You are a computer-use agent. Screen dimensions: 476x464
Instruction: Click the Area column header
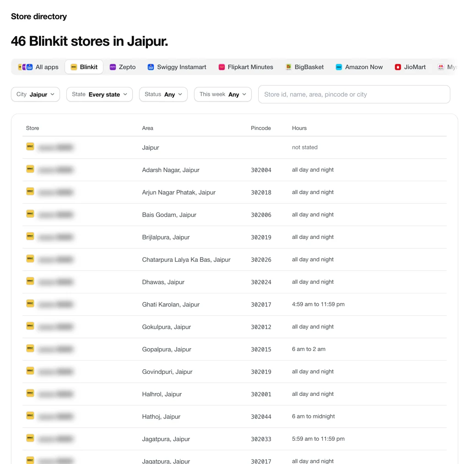click(147, 128)
